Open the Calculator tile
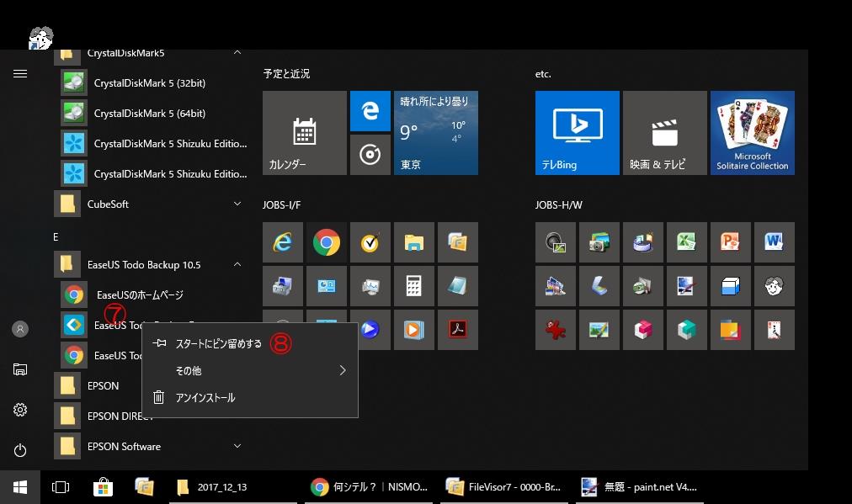This screenshot has height=504, width=852. pyautogui.click(x=414, y=286)
